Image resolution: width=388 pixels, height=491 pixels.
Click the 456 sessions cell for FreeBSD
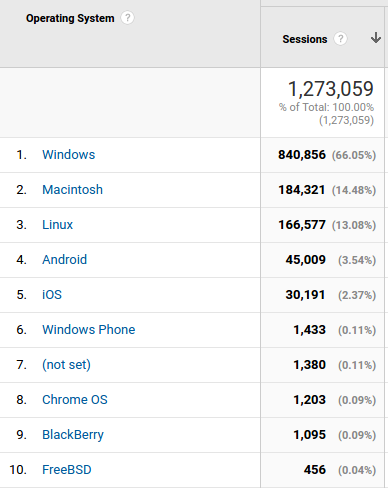[314, 470]
